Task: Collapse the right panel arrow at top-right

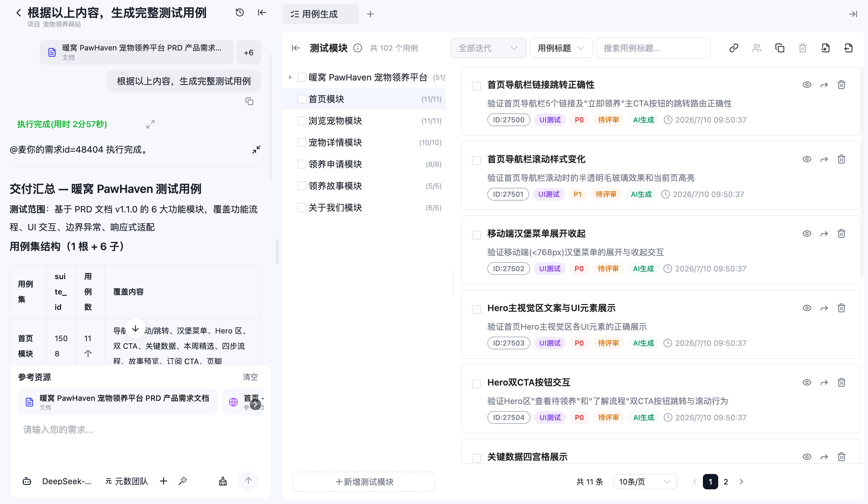Action: click(853, 14)
